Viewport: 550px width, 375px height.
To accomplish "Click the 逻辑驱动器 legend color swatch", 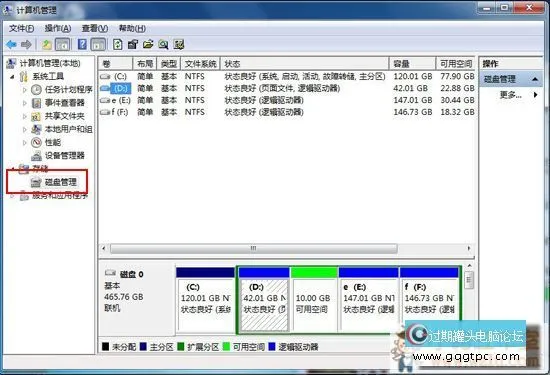I will tap(272, 347).
